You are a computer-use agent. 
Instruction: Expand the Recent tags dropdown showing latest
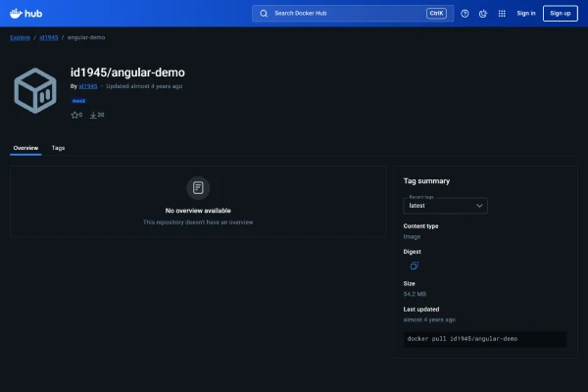tap(446, 206)
